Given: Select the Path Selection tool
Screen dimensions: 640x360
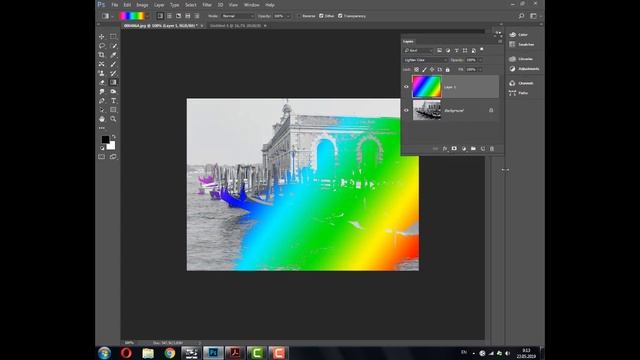Looking at the screenshot, I should (102, 110).
